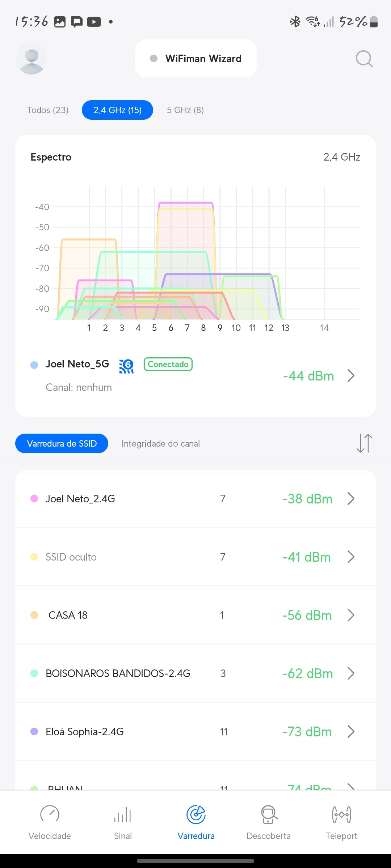Select the Varredura scan tab icon
391x868 pixels.
click(196, 815)
